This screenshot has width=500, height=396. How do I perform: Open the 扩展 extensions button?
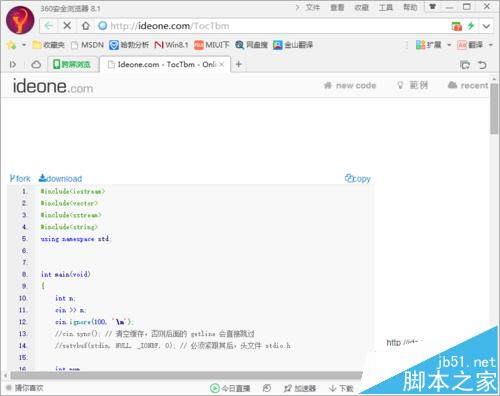429,45
